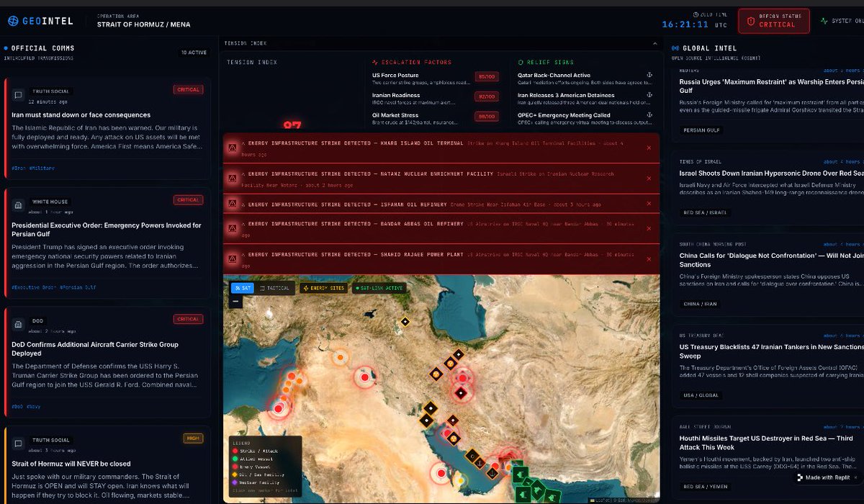Image resolution: width=864 pixels, height=504 pixels.
Task: Click the CRITICAL tag on White House post
Action: coord(188,200)
